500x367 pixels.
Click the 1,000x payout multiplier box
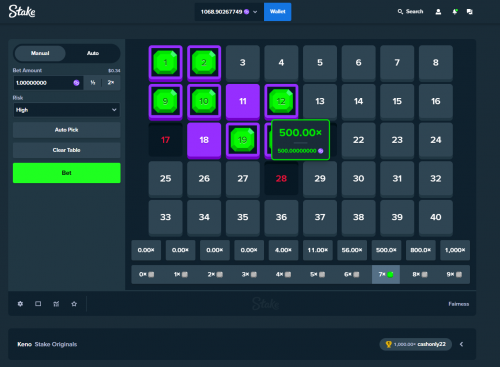tap(455, 250)
